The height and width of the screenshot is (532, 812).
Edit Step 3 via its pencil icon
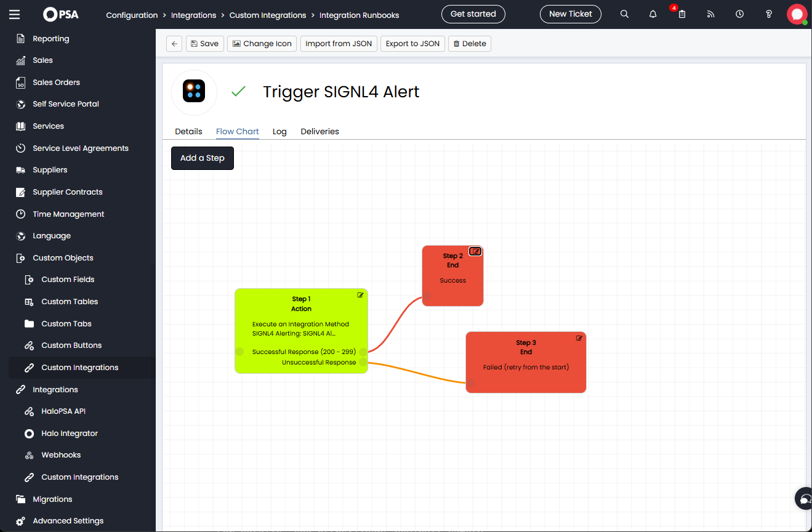(579, 338)
